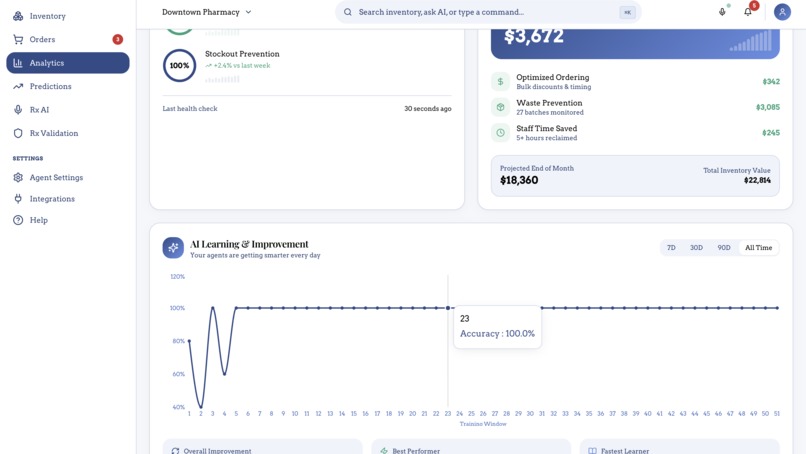Viewport: 806px width, 454px height.
Task: Click '+2.4% vs last week' trend text
Action: click(242, 65)
